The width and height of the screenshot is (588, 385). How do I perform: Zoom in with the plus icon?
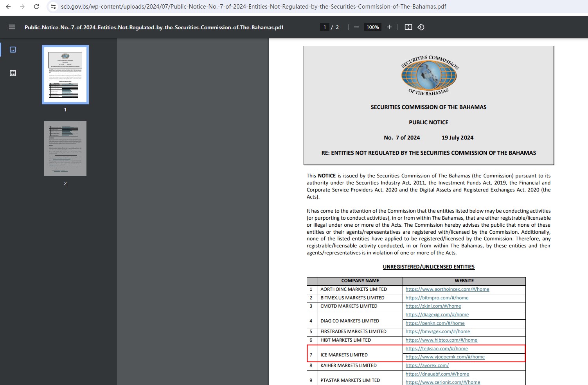(x=389, y=27)
